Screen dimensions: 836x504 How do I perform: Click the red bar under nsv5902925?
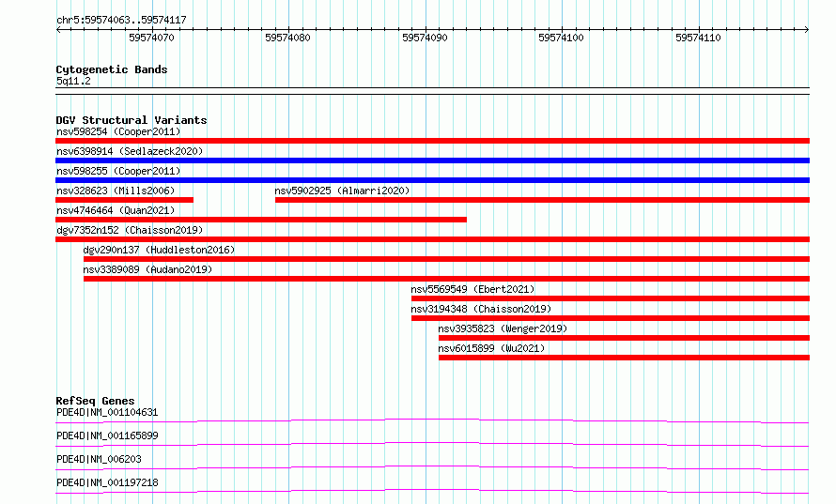[542, 200]
